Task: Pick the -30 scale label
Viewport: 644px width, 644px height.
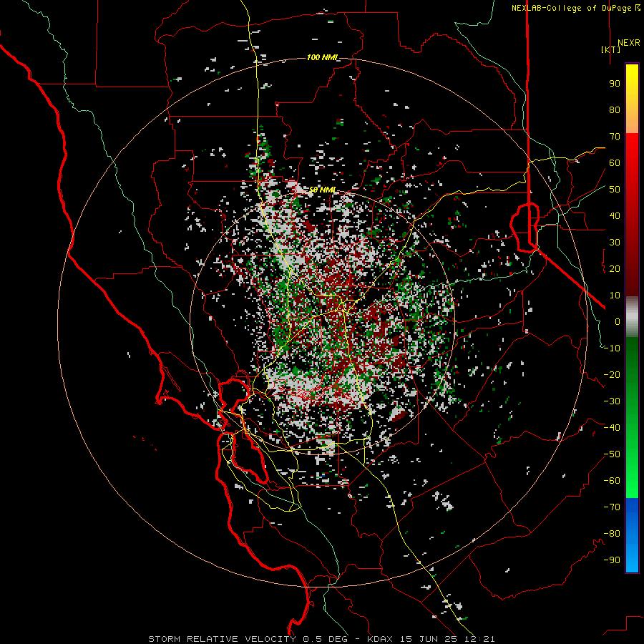Action: click(x=612, y=401)
